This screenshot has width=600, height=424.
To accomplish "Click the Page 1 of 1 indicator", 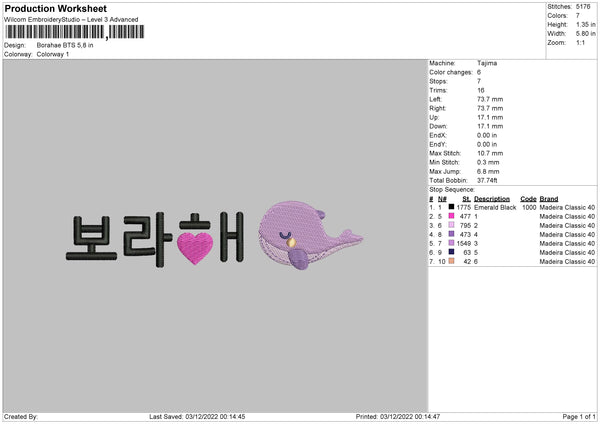I will 579,417.
